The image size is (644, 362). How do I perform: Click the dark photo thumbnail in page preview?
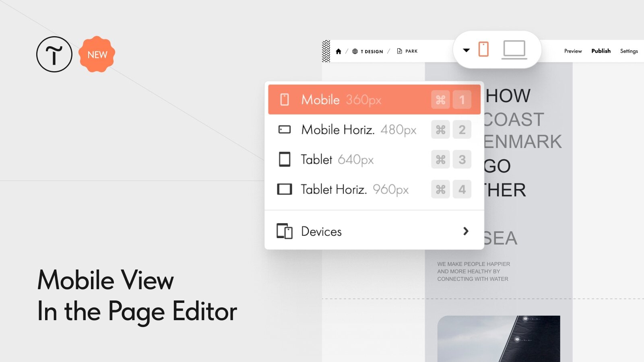[x=499, y=339]
